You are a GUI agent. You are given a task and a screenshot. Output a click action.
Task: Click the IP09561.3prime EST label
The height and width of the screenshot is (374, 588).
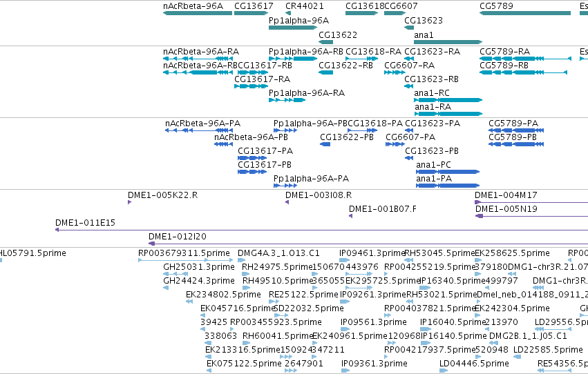tap(374, 323)
